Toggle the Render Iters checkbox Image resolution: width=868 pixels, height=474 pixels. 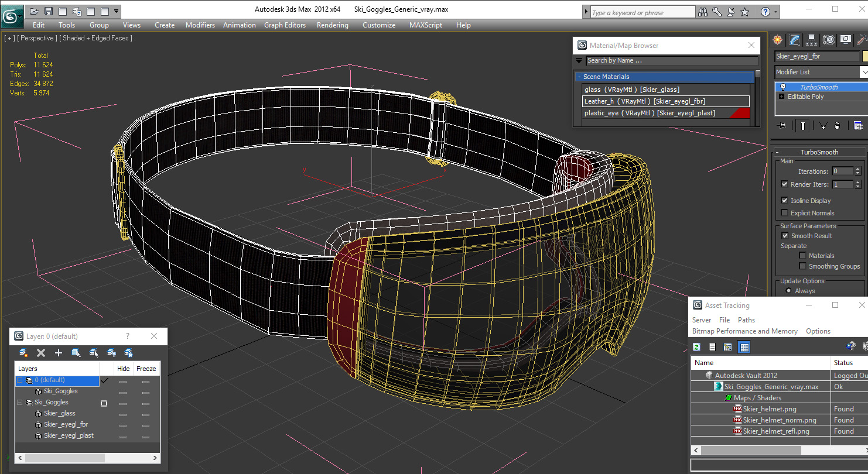tap(785, 184)
